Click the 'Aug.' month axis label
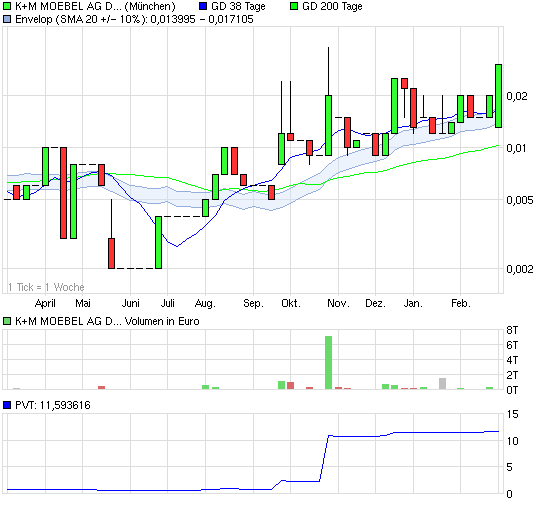Image resolution: width=545 pixels, height=515 pixels. click(205, 303)
